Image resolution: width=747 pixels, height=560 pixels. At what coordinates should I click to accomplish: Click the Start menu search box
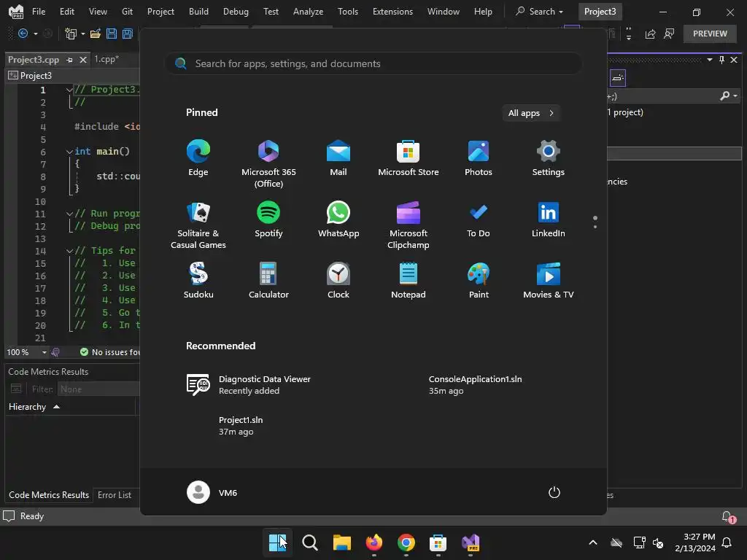tap(373, 64)
